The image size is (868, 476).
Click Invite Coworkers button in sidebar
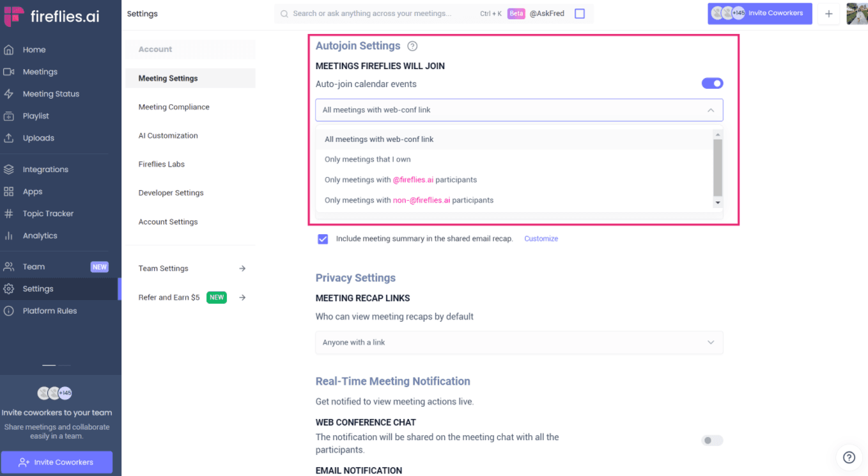point(56,462)
